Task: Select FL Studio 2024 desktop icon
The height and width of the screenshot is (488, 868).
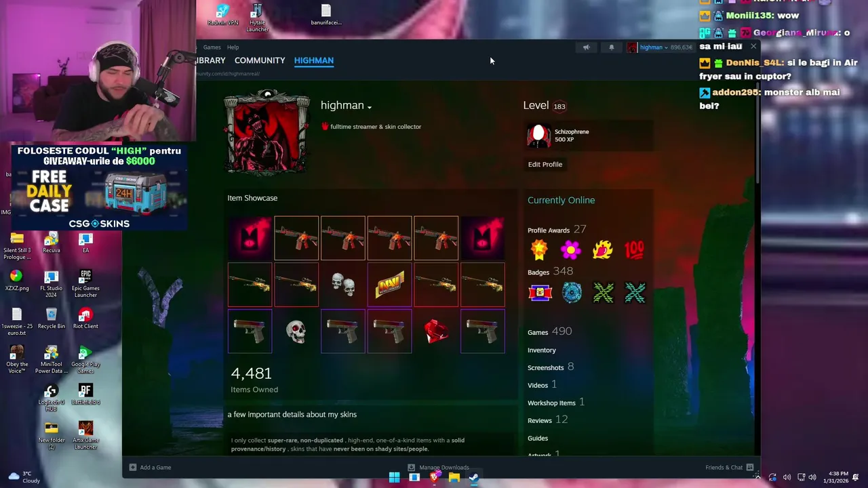Action: 51,285
